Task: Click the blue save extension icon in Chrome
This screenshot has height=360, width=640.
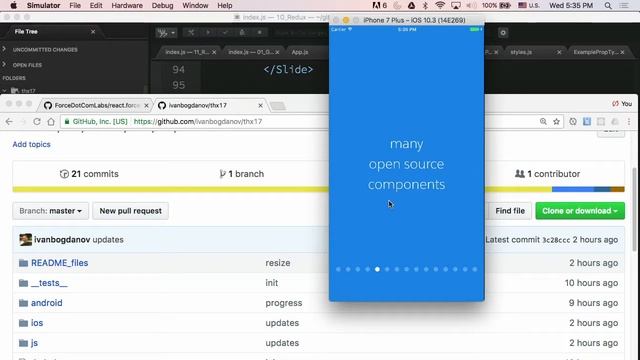Action: coord(587,122)
